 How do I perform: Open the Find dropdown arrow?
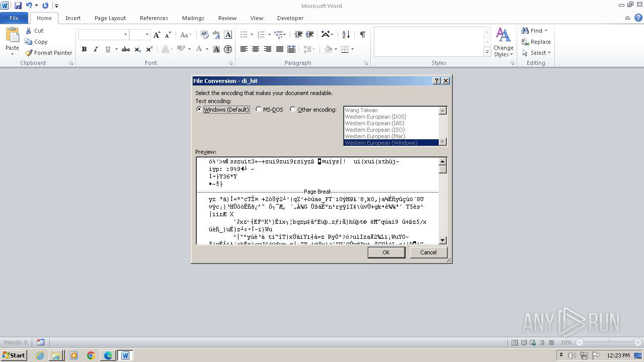(x=546, y=31)
